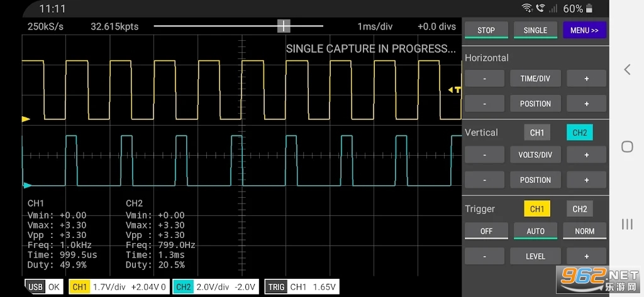Increase TIME/DIV with plus button
The height and width of the screenshot is (297, 644).
pos(586,78)
